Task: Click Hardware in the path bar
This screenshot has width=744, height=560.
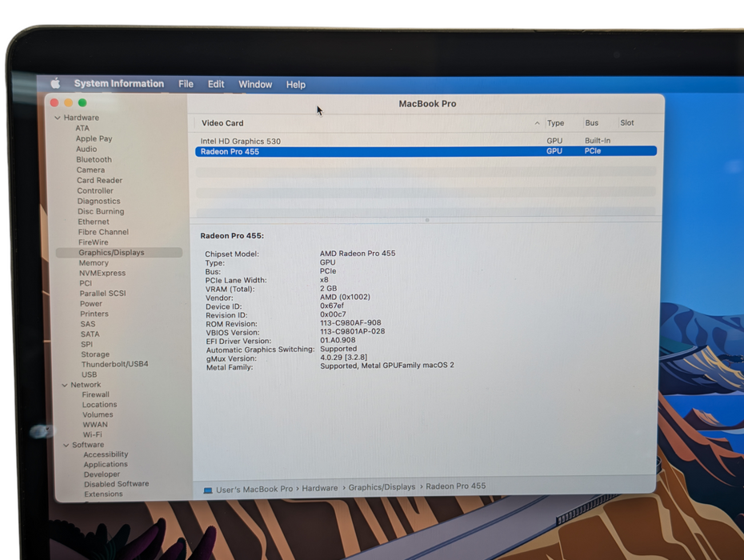Action: (x=320, y=488)
